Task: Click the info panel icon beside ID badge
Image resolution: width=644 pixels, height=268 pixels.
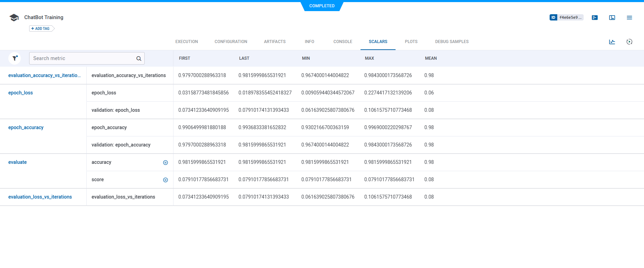Action: click(x=595, y=18)
